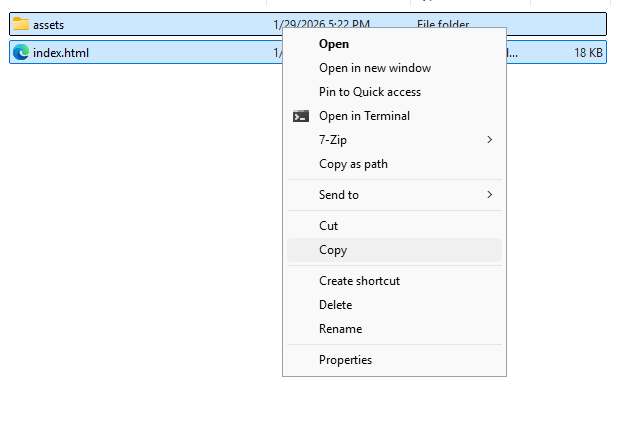
Task: Select Cut in the context menu
Action: 328,226
